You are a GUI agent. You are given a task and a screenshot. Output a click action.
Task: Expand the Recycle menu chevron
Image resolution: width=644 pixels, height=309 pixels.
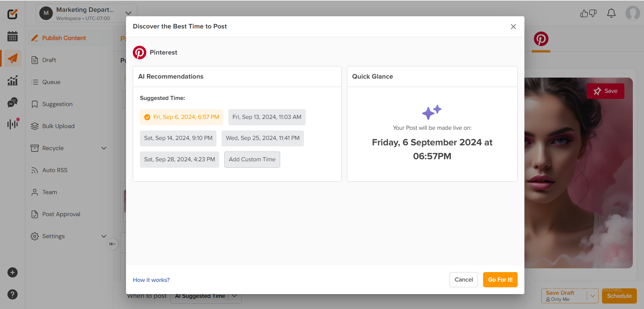tap(104, 148)
